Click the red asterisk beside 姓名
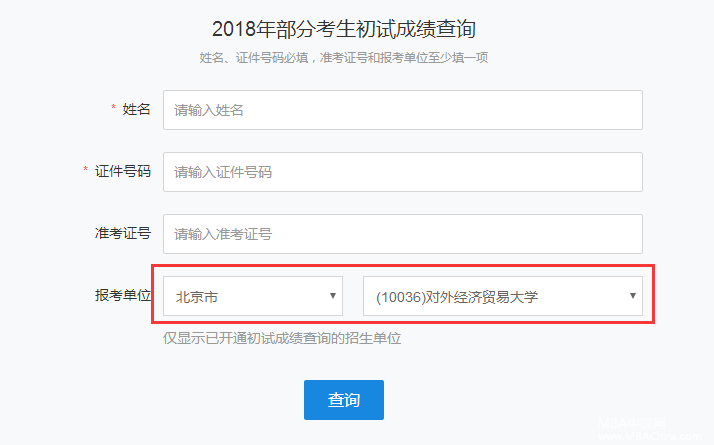This screenshot has height=445, width=714. (x=113, y=108)
